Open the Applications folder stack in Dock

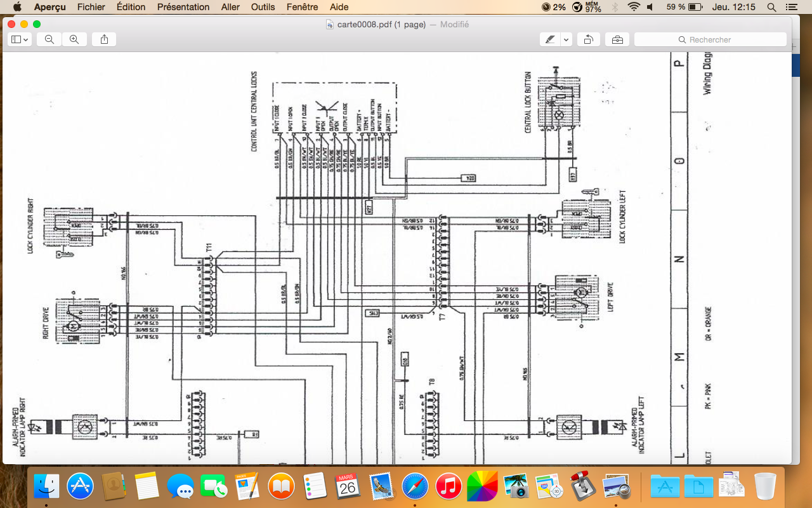click(x=664, y=487)
